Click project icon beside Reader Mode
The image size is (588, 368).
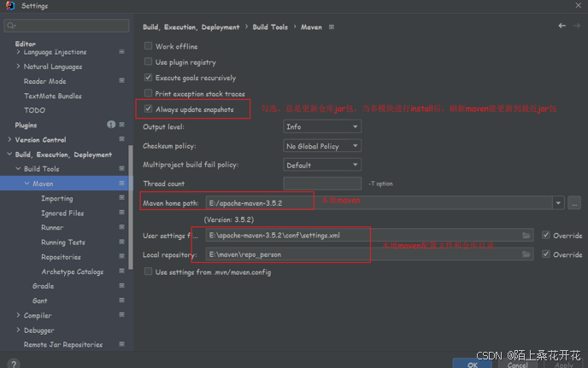[122, 80]
